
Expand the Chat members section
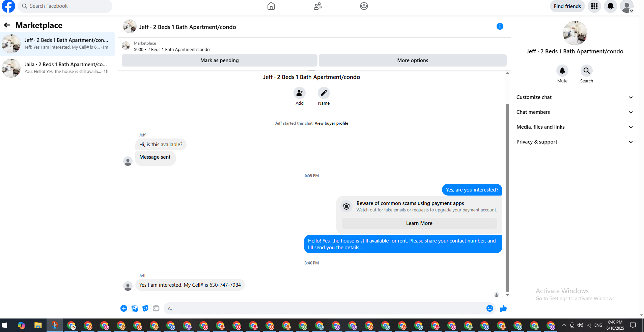pyautogui.click(x=575, y=112)
